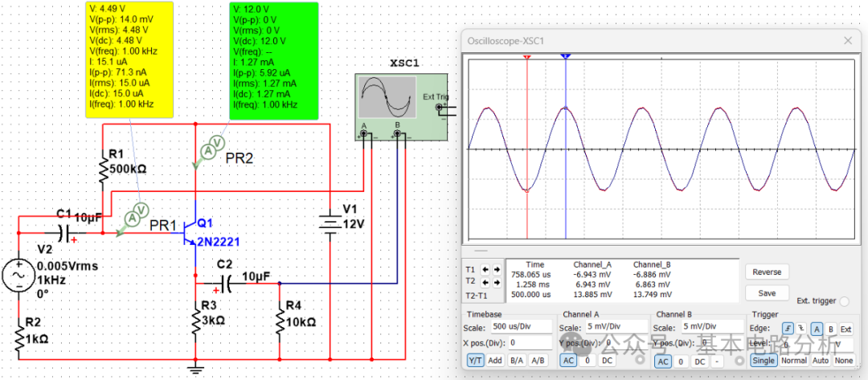Select Single trigger mode
Viewport: 868px width, 380px height.
point(764,360)
